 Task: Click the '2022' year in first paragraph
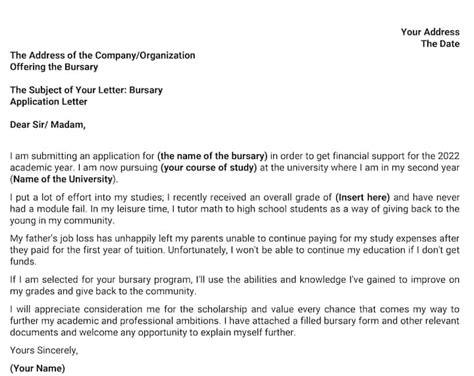[448, 156]
